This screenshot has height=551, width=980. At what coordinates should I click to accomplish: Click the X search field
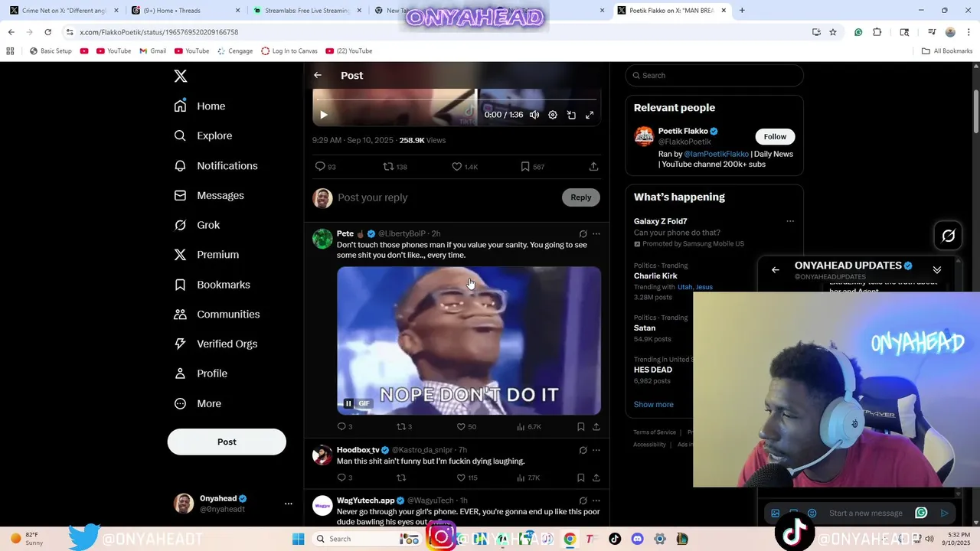click(x=714, y=75)
